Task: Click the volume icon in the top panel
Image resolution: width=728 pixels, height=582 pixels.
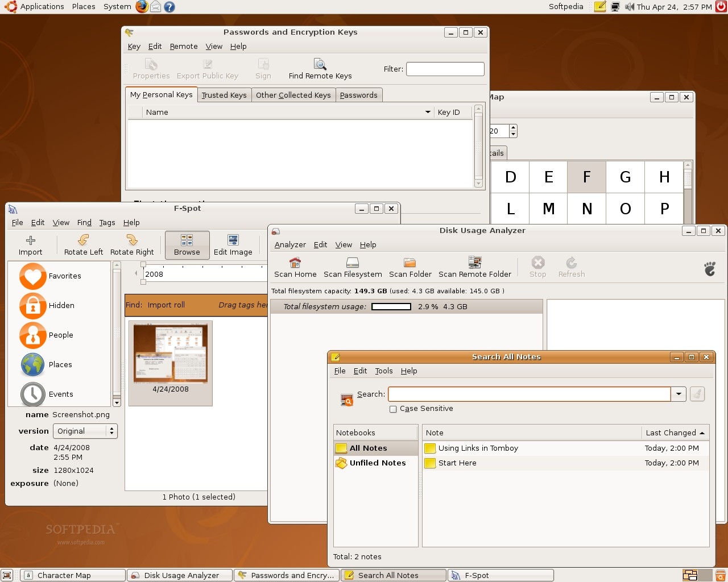Action: click(629, 7)
